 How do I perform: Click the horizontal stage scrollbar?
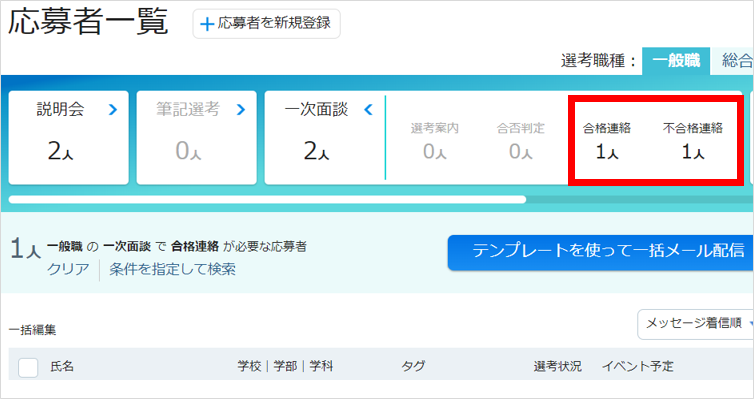267,200
